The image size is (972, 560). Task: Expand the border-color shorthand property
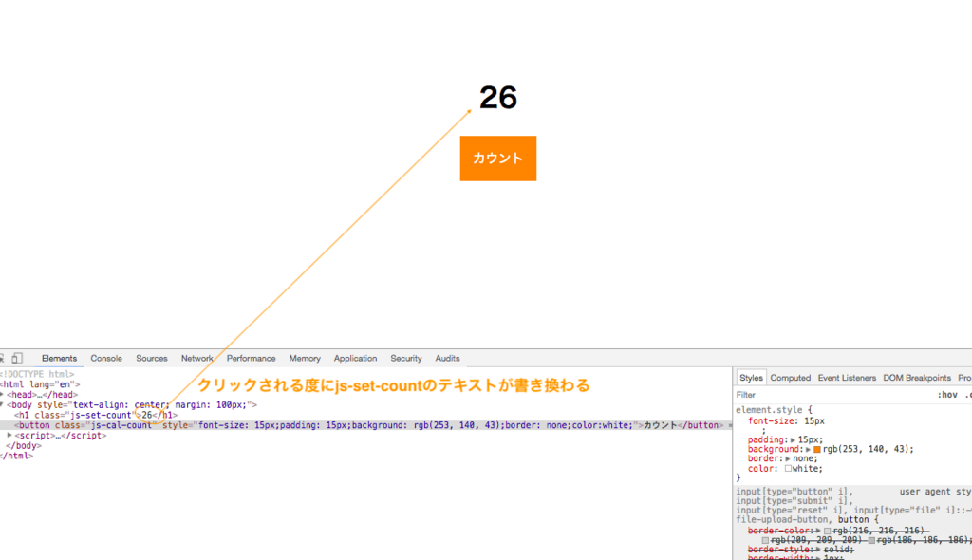(818, 531)
